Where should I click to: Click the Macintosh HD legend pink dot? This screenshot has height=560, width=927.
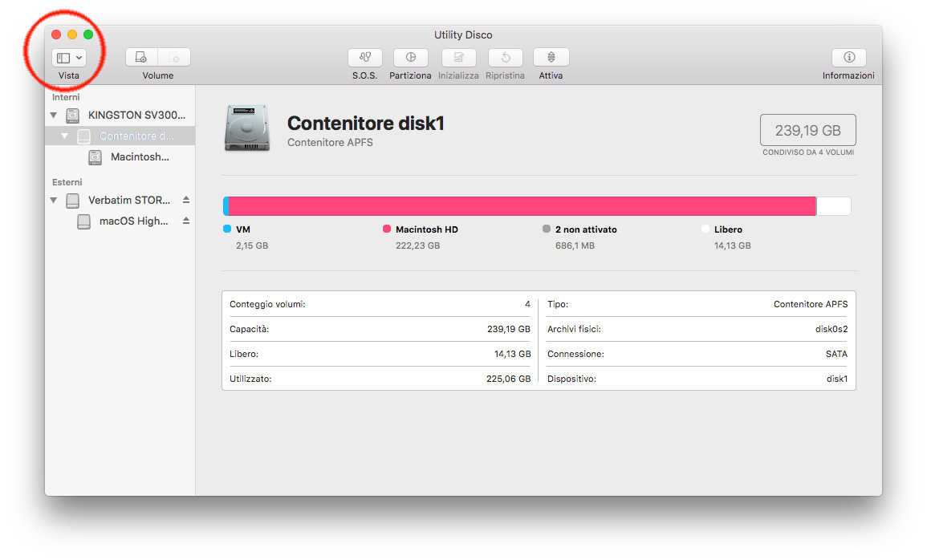coord(387,229)
